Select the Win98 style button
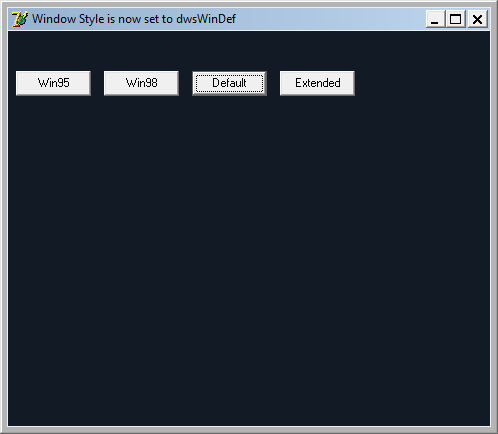 (141, 83)
